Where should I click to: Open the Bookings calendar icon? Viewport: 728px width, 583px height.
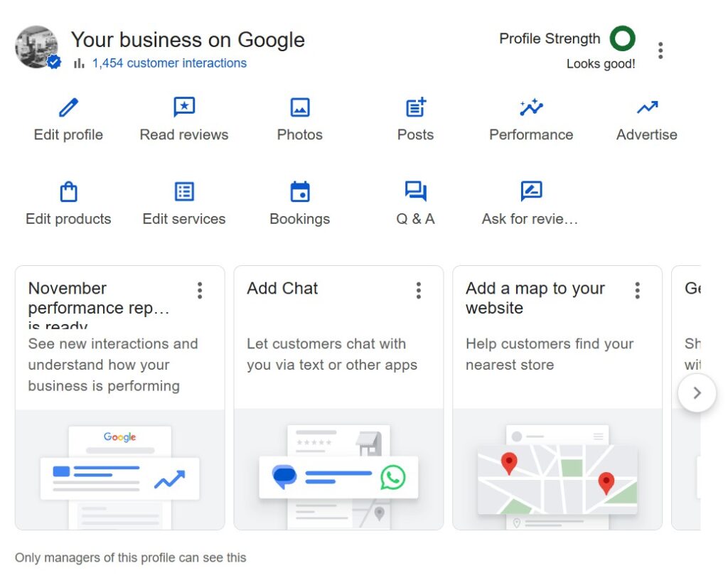click(x=300, y=192)
